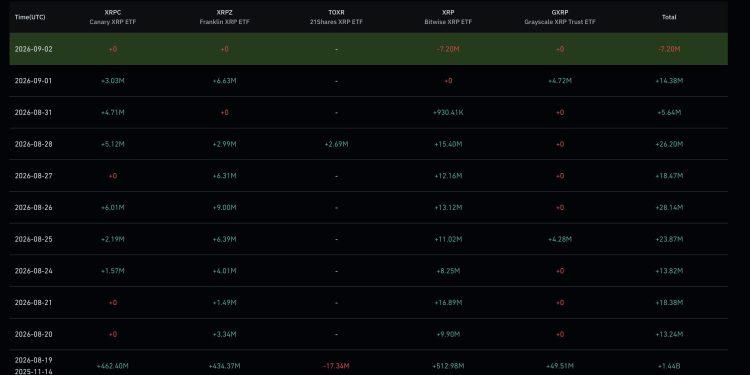Click the +12.16M Bitwise value
Viewport: 750px width, 375px height.
pyautogui.click(x=448, y=176)
